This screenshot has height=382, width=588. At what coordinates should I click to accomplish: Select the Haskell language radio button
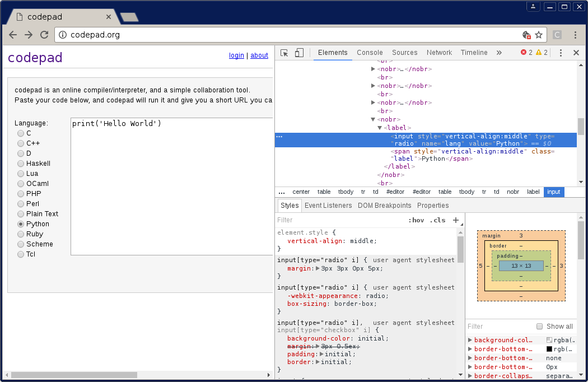21,164
